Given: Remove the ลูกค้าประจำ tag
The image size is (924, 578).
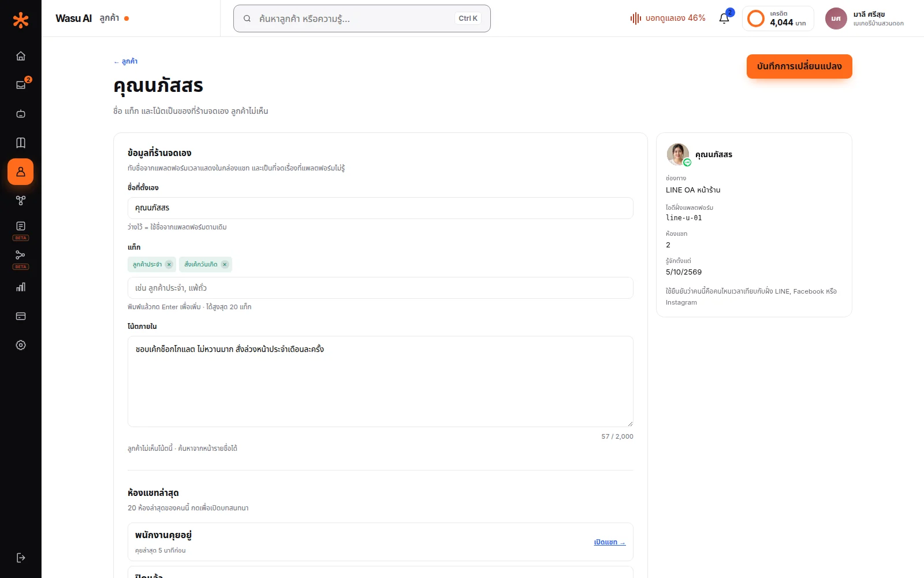Looking at the screenshot, I should click(169, 265).
